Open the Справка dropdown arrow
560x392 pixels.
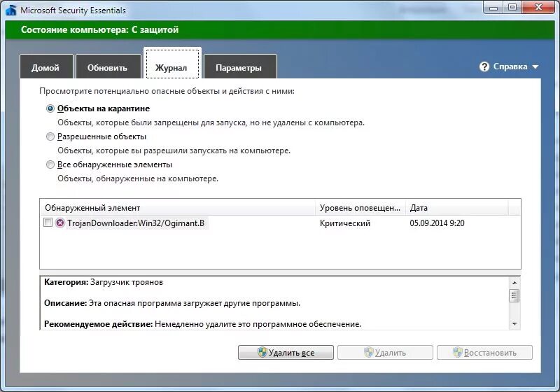coord(535,66)
